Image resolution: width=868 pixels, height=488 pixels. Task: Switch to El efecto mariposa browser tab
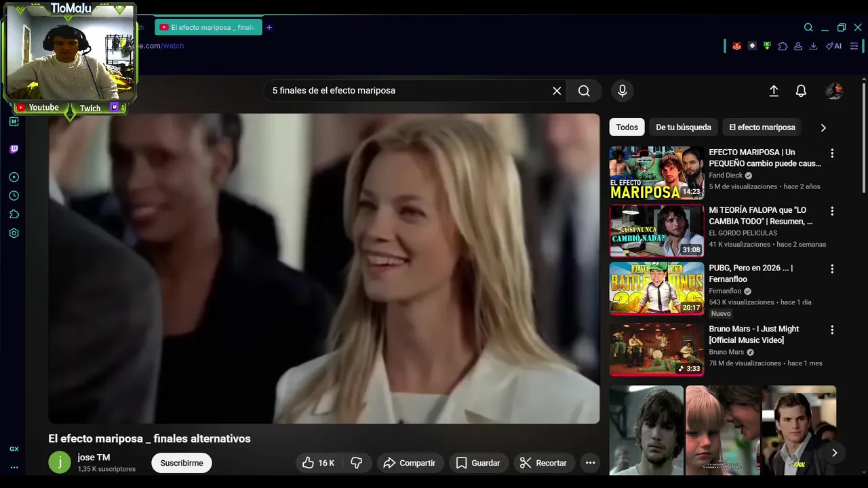(208, 28)
